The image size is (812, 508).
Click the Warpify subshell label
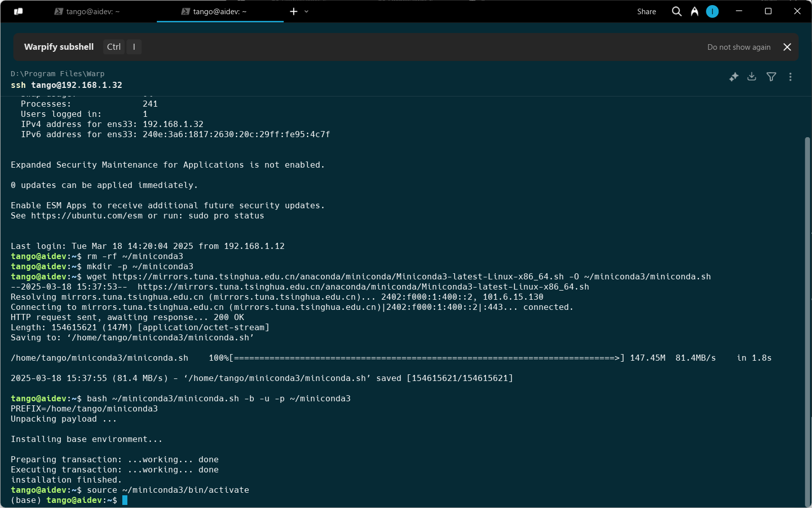(x=59, y=47)
